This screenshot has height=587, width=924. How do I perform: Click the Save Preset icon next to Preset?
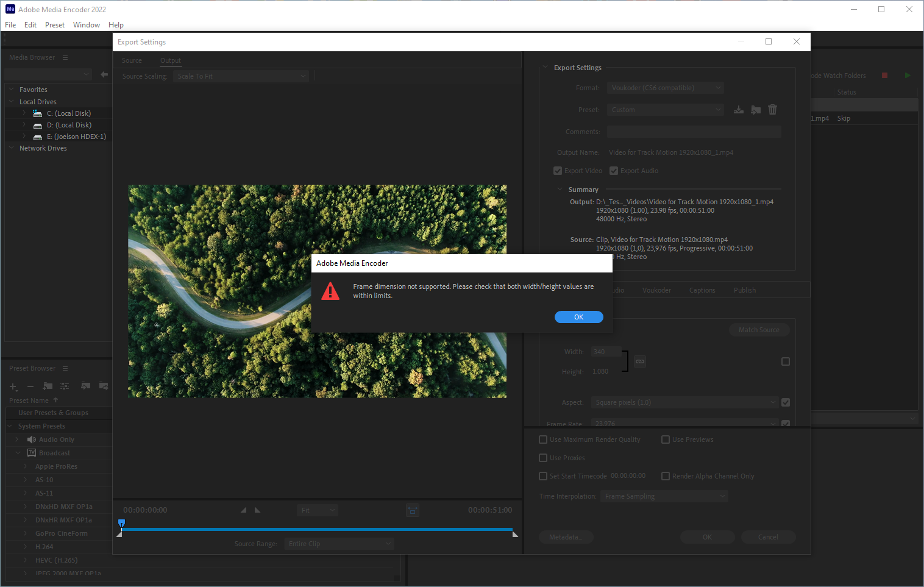738,110
